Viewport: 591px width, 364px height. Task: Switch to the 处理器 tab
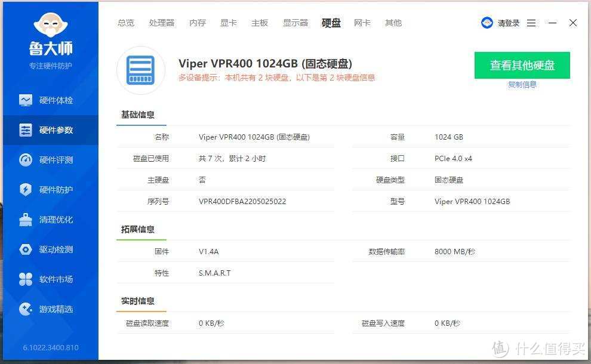[162, 23]
